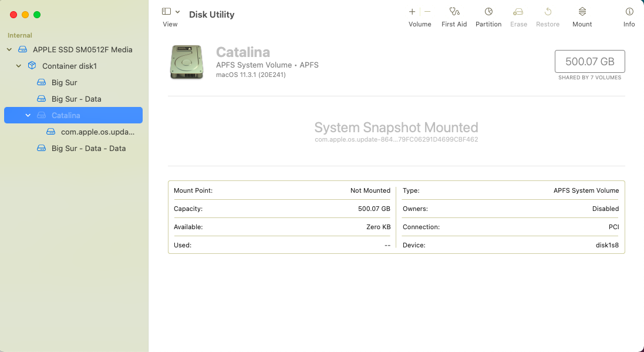The image size is (644, 352).
Task: Click the red close window button
Action: tap(14, 15)
